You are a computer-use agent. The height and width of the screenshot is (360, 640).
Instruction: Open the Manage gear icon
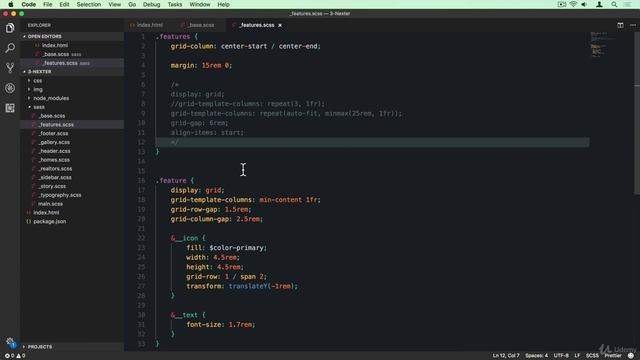(x=10, y=343)
